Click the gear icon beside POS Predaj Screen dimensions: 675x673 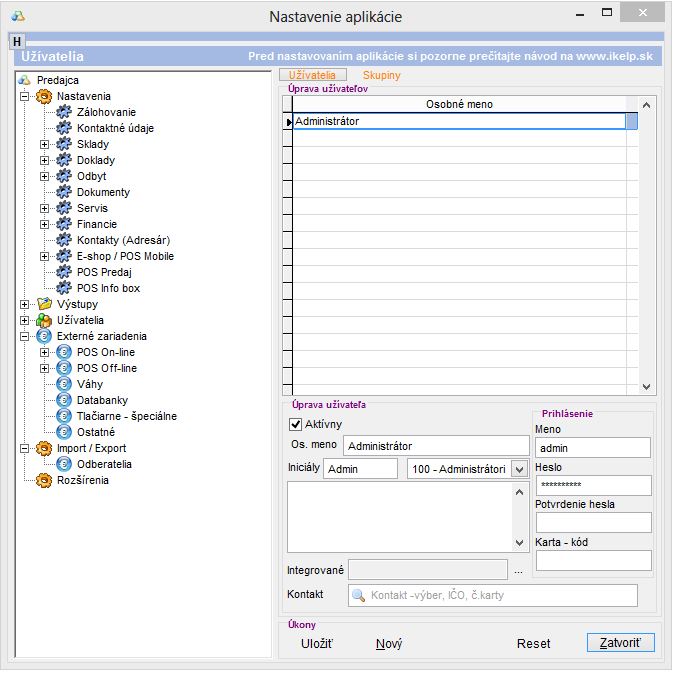[x=65, y=272]
